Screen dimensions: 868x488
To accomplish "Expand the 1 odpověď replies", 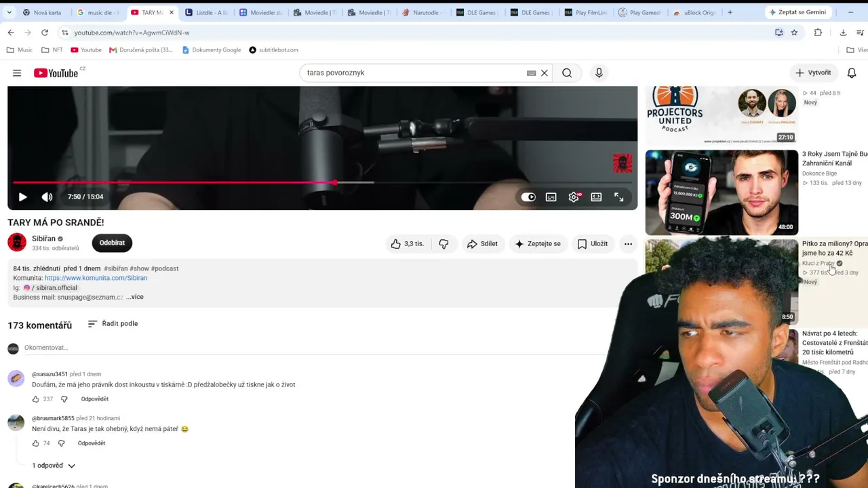I will (54, 466).
